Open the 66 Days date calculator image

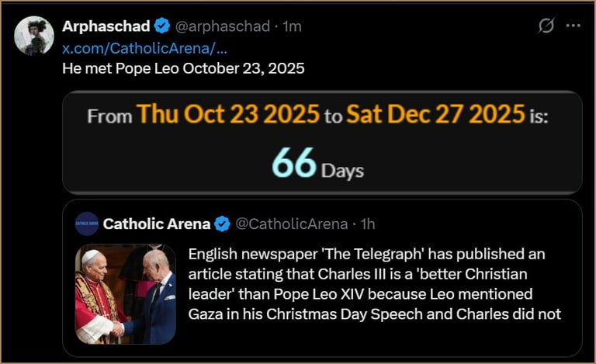pyautogui.click(x=322, y=142)
